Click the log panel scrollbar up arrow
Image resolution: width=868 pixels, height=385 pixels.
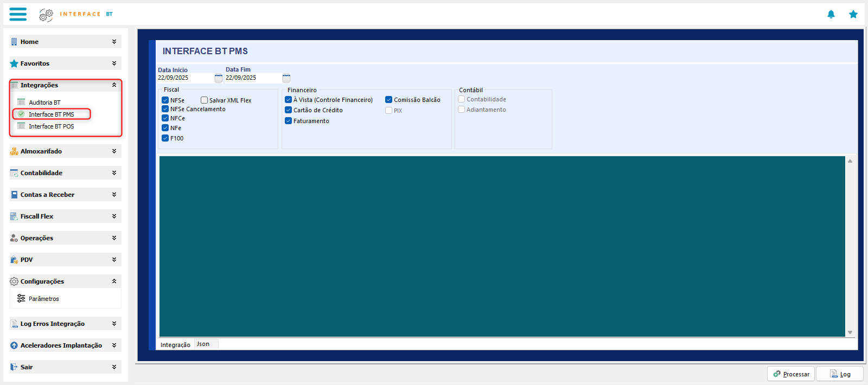[850, 161]
